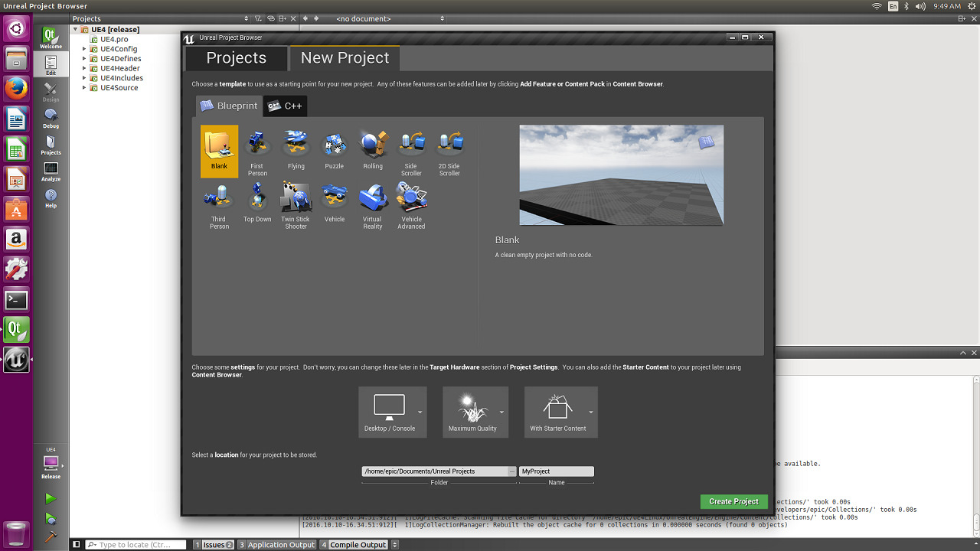Click the MyProject name input field
Screen dimensions: 980x551
556,471
